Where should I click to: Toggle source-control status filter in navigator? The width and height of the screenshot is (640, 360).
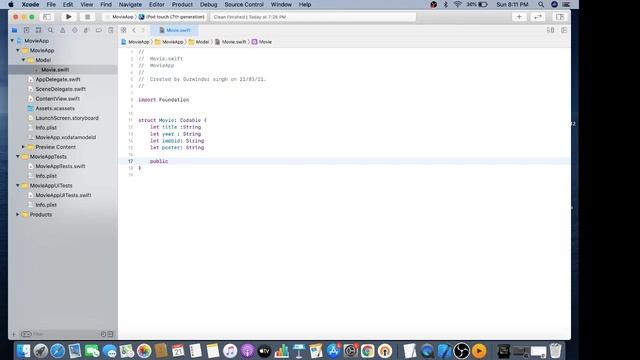click(110, 334)
